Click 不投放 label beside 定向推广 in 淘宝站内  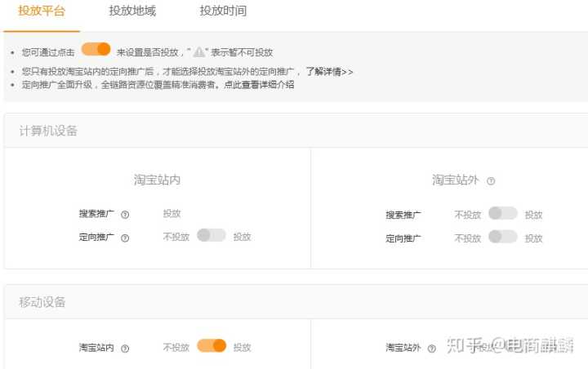tap(176, 237)
